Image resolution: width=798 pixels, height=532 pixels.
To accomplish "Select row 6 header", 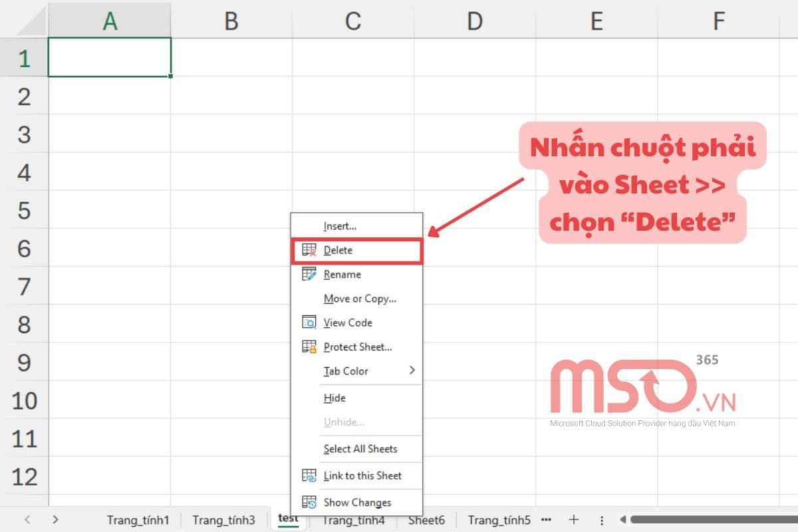I will click(25, 248).
